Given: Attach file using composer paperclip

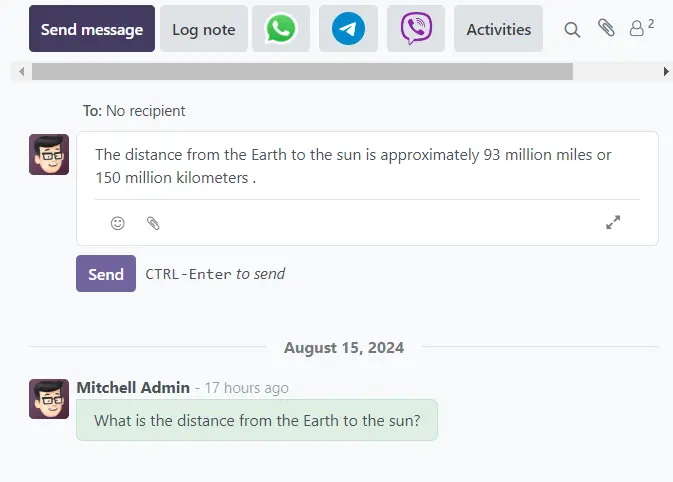Looking at the screenshot, I should click(153, 223).
